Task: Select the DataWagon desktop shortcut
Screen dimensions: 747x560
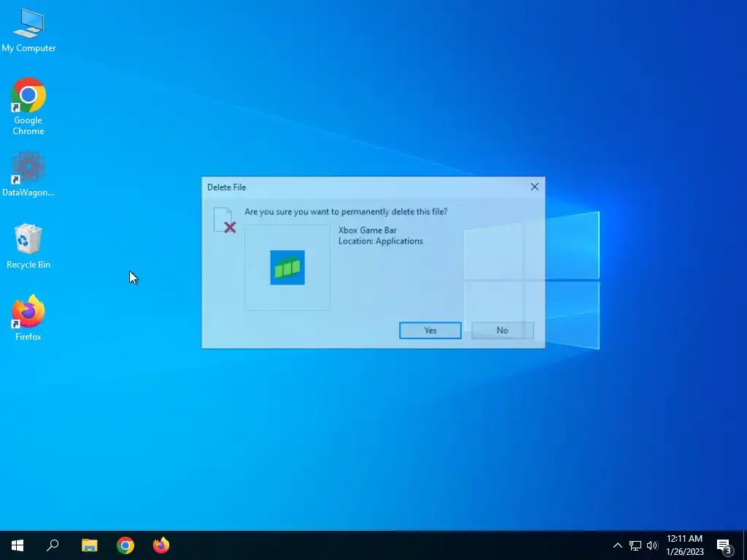Action: [28, 174]
